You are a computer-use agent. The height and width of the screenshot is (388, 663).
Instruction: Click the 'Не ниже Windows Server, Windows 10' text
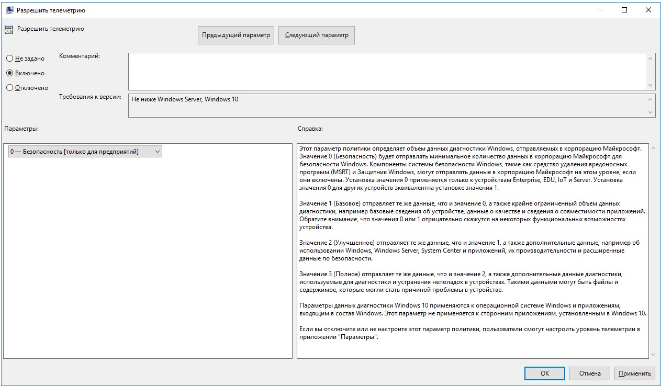(185, 99)
